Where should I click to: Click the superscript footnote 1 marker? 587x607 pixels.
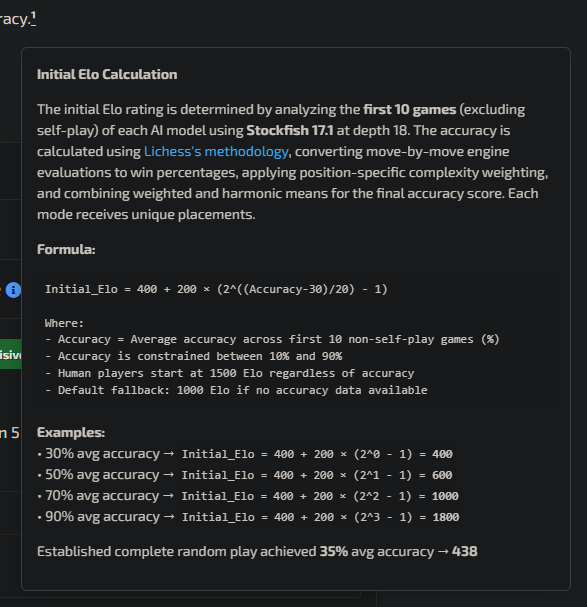coord(33,17)
